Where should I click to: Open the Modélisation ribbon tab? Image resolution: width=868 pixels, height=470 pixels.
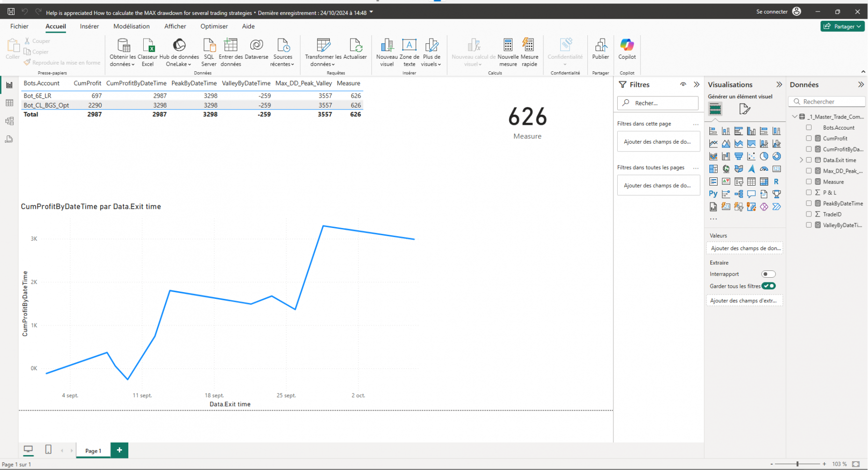pyautogui.click(x=132, y=27)
